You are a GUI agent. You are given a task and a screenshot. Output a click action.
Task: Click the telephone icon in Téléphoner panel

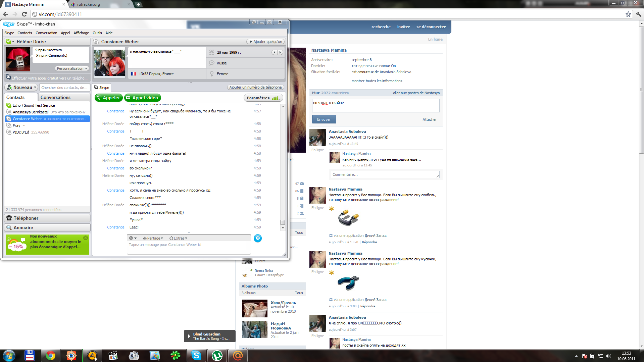coord(9,218)
